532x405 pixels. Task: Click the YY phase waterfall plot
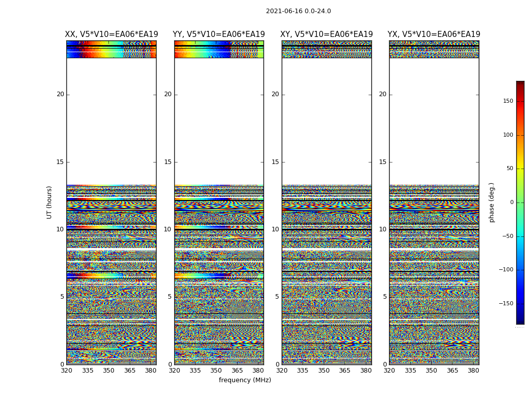(219, 202)
